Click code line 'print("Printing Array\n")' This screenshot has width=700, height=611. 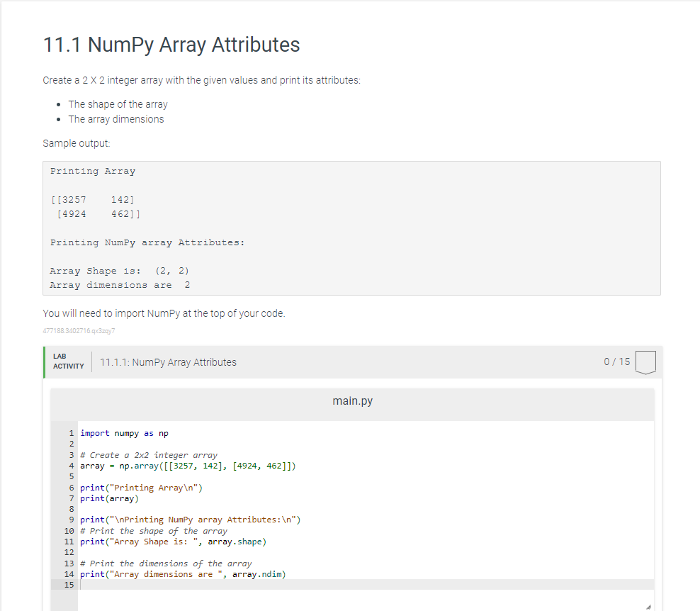(141, 488)
